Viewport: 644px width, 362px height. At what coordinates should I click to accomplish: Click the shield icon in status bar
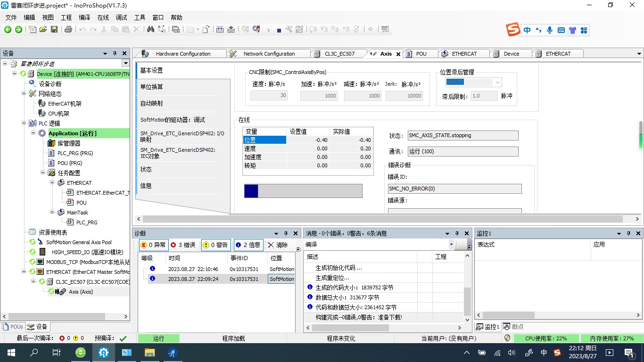507,338
